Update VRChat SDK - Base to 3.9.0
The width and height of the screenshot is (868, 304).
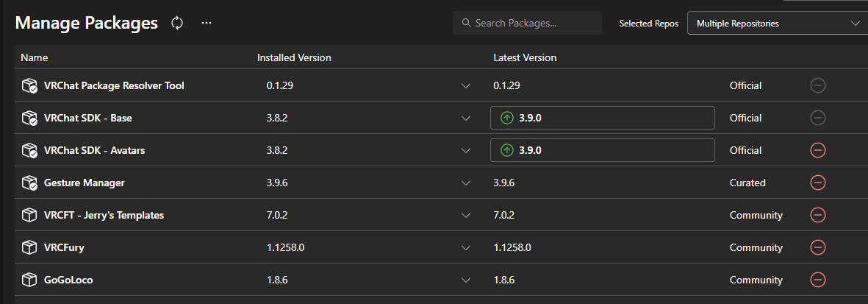point(602,118)
